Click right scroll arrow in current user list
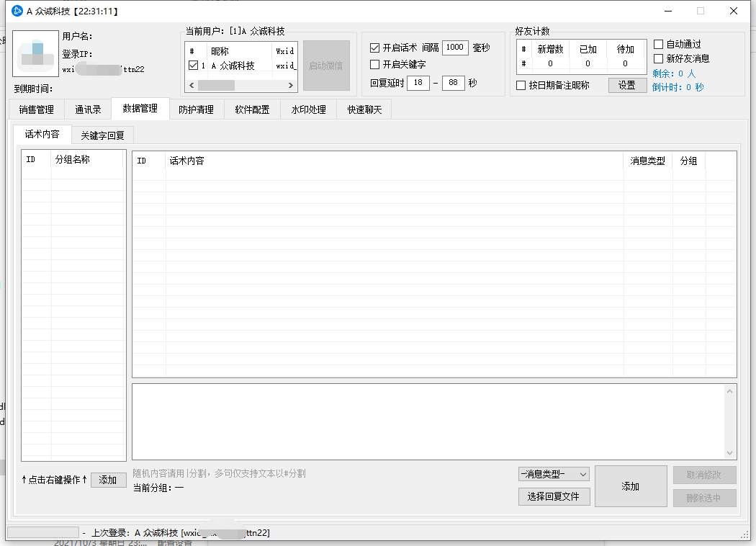This screenshot has height=546, width=756. click(x=292, y=86)
